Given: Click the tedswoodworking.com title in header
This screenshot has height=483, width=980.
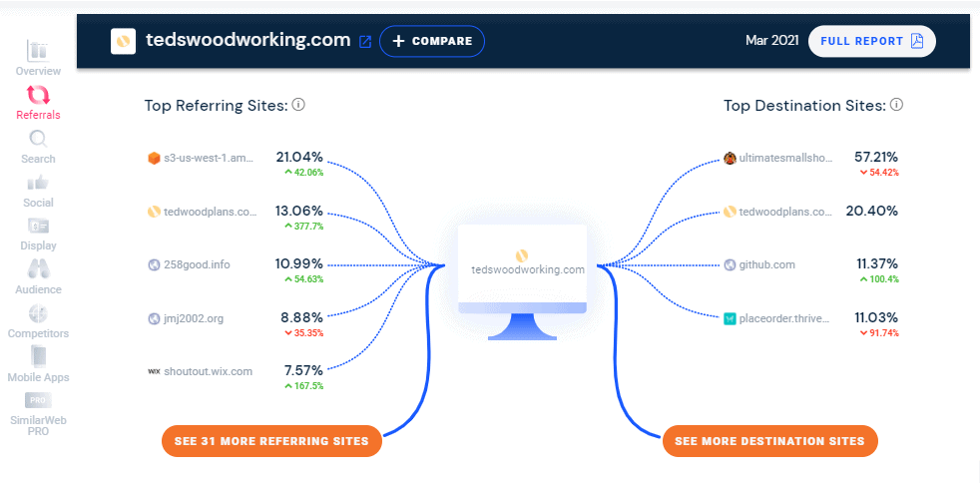Looking at the screenshot, I should click(x=248, y=40).
